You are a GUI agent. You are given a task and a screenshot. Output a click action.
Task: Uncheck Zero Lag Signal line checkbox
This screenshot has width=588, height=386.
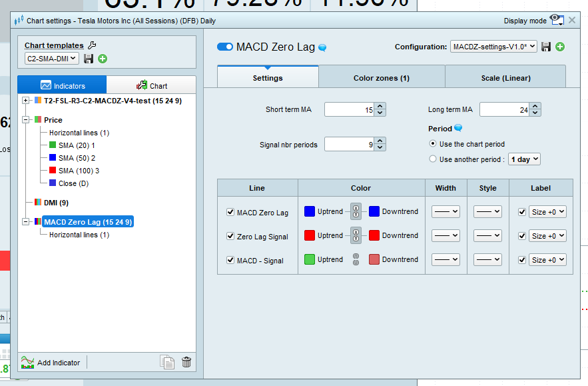[230, 236]
